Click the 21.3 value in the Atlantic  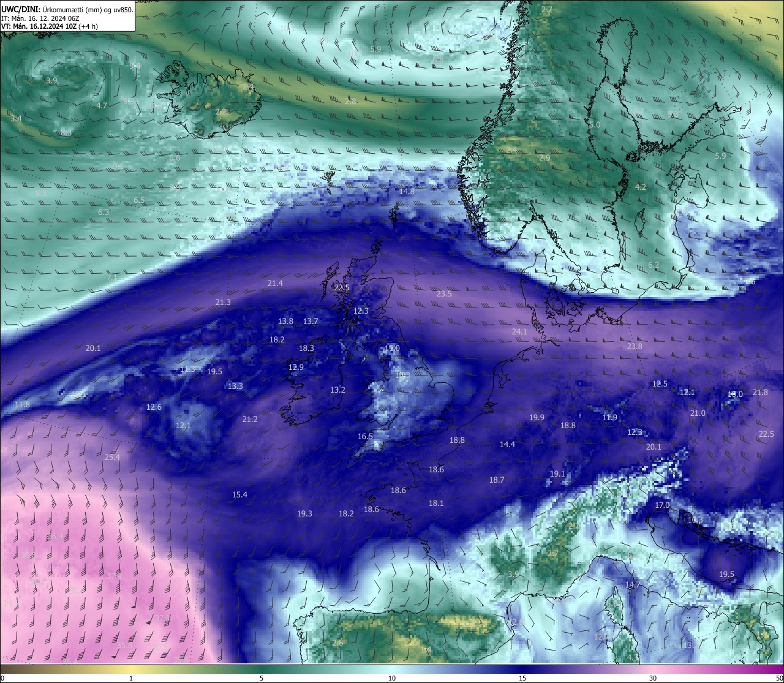pos(223,302)
